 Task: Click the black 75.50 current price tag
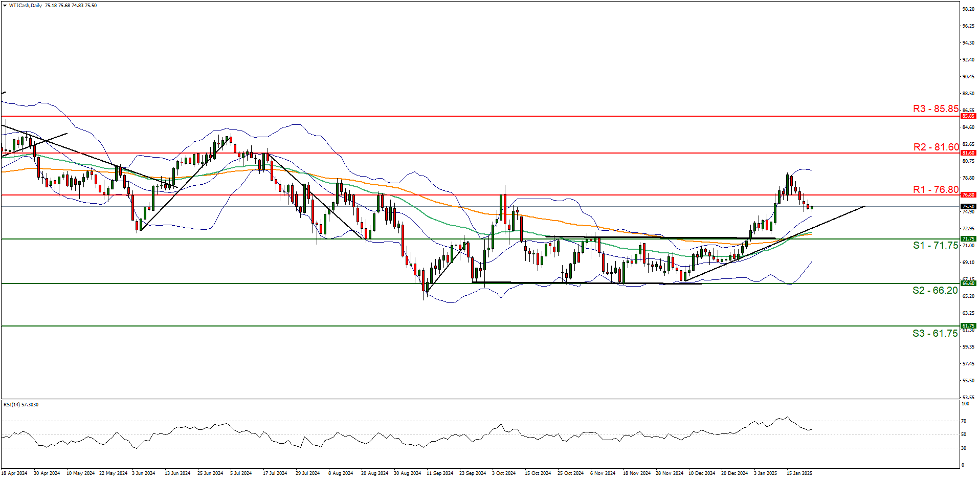(x=968, y=207)
